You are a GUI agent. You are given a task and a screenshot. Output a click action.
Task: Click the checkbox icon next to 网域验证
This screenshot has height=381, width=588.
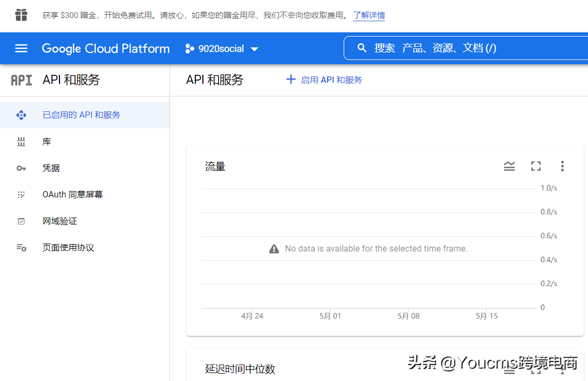pos(21,221)
